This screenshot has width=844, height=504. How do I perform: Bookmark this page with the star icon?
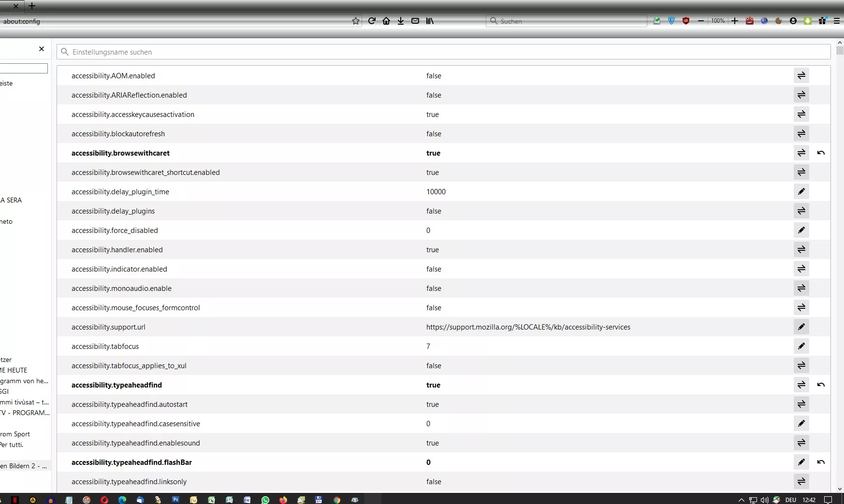pyautogui.click(x=356, y=21)
